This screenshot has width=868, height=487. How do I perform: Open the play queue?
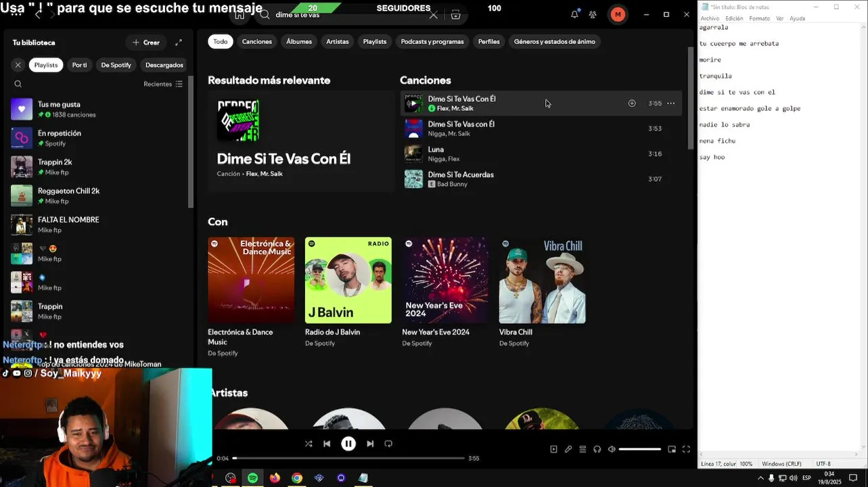coord(583,449)
